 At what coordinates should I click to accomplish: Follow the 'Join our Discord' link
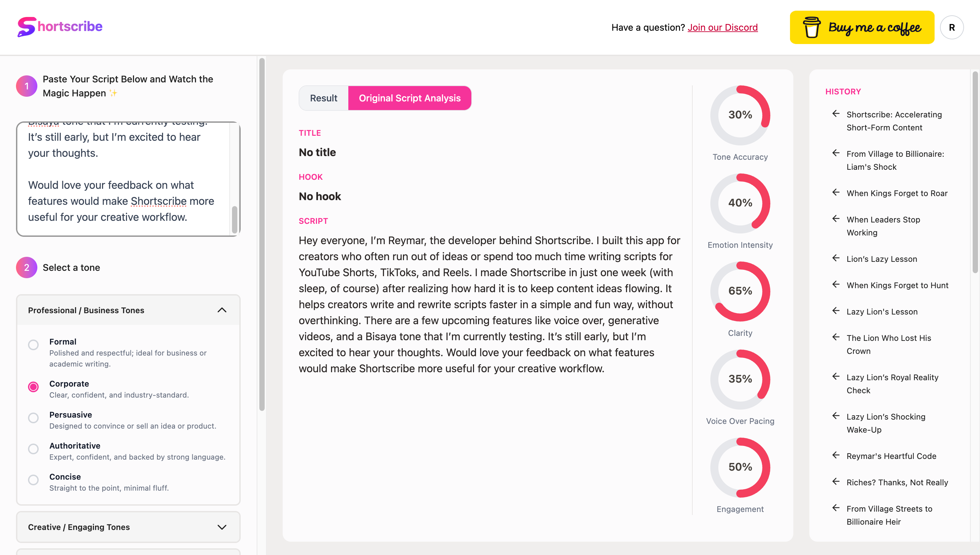(x=723, y=27)
